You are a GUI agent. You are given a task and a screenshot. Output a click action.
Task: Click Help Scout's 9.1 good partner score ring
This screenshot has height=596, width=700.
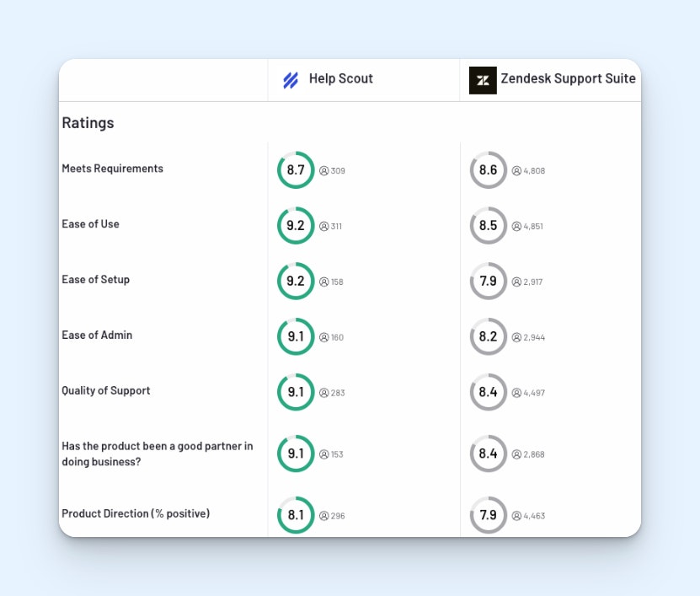tap(296, 454)
